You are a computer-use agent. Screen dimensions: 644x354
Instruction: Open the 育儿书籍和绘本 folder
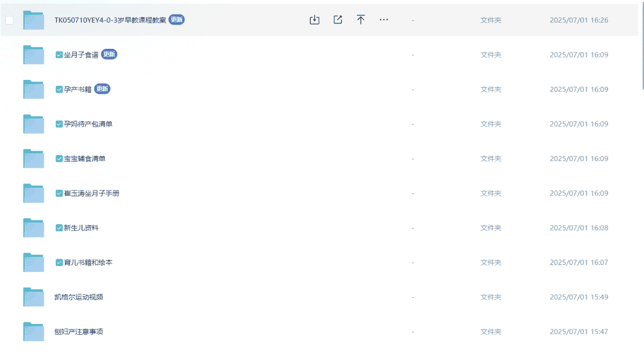pos(88,263)
